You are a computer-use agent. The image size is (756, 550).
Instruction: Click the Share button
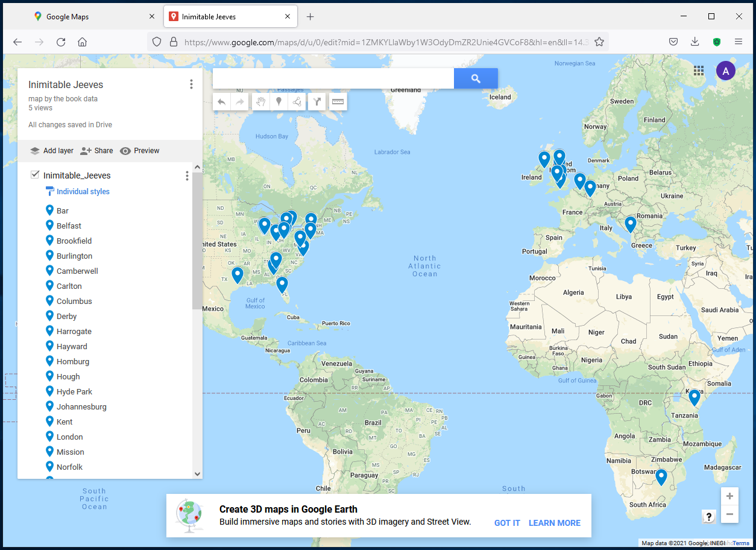pyautogui.click(x=96, y=151)
